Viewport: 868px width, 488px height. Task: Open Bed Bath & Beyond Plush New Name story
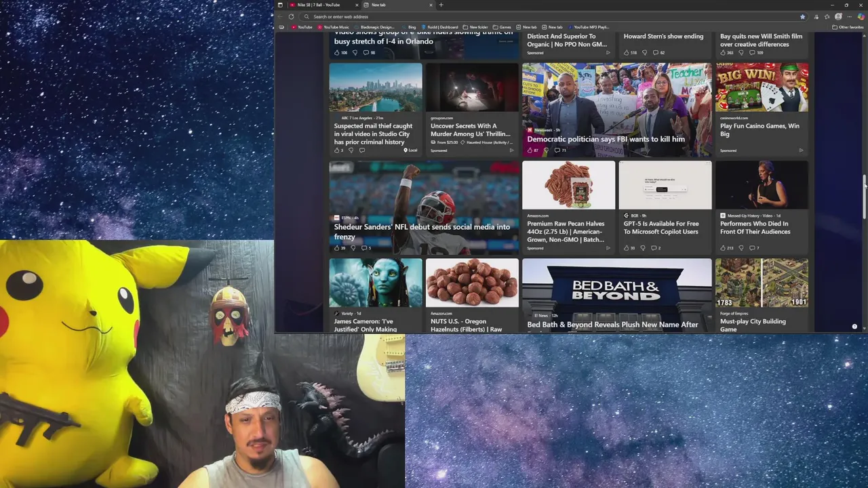tap(612, 325)
